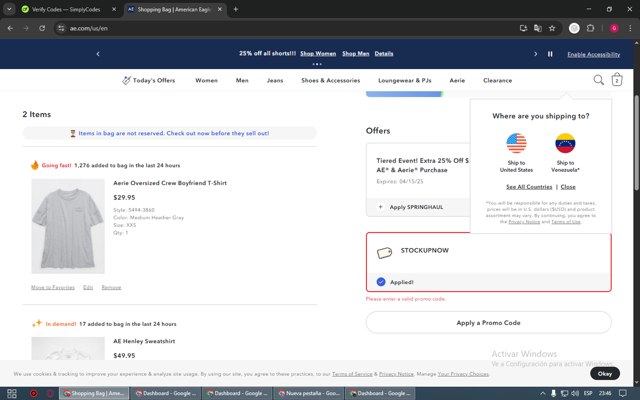Image resolution: width=640 pixels, height=400 pixels.
Task: Open AE Henley Sweatshirt title
Action: [144, 341]
